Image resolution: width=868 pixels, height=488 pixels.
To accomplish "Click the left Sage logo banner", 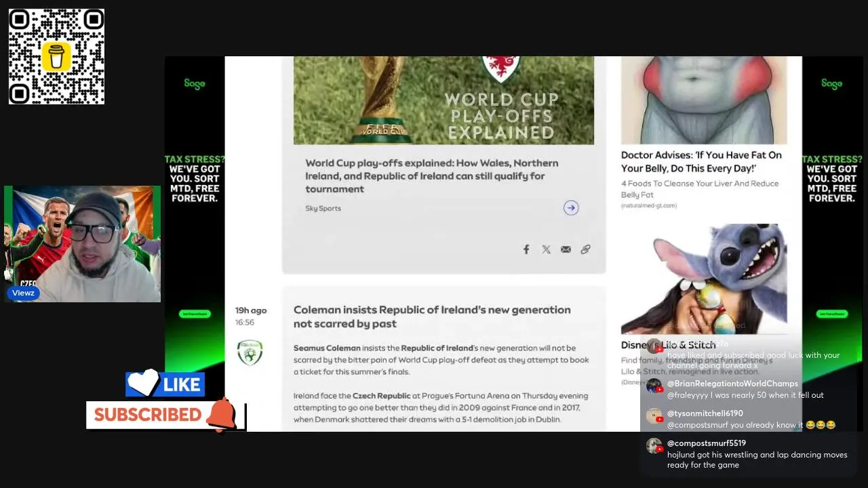I will pyautogui.click(x=195, y=83).
